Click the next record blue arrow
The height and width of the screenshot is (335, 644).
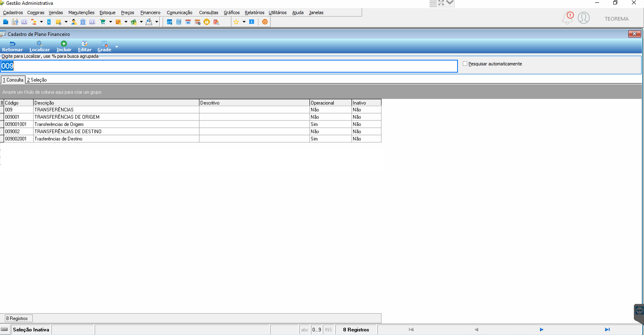[542, 330]
